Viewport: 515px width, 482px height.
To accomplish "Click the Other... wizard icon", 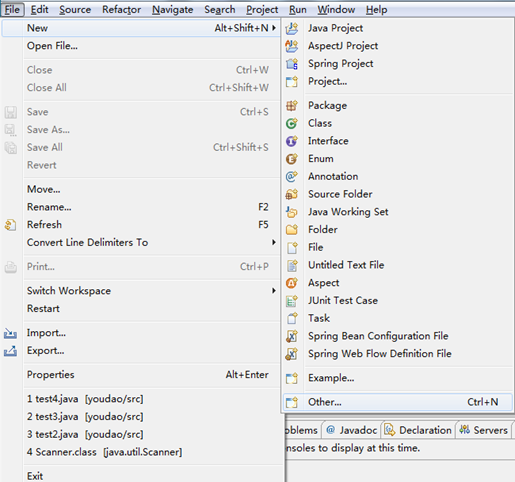I will click(x=292, y=402).
